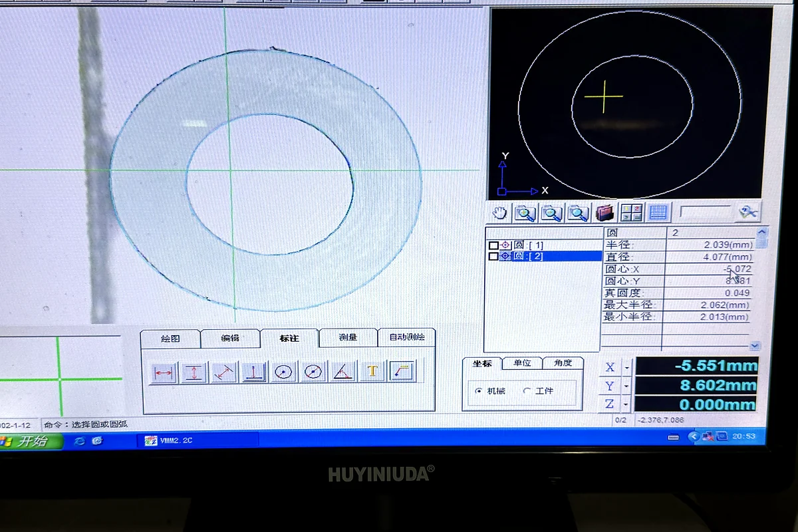Click the four-pane numbered layout icon

631,213
